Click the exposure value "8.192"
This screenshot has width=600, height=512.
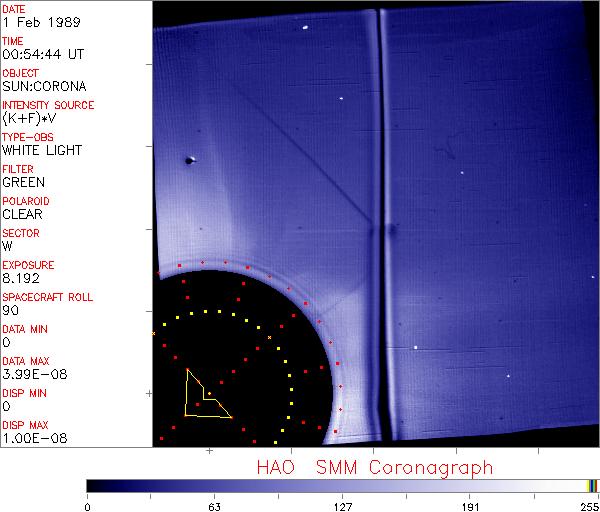coord(21,278)
